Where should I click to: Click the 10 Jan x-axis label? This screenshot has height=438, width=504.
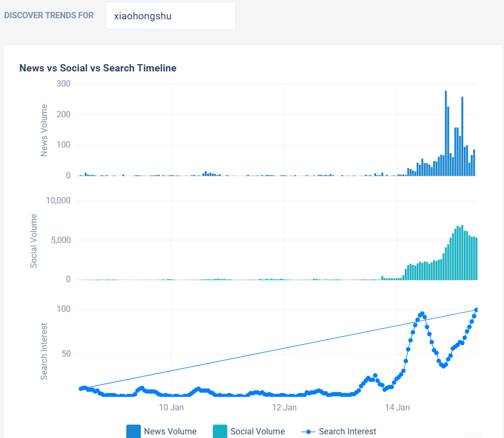(x=171, y=407)
